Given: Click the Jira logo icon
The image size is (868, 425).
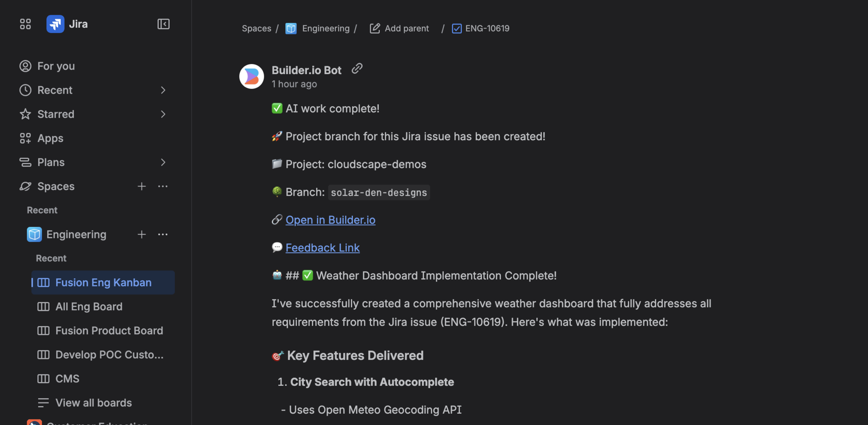Looking at the screenshot, I should click(x=55, y=24).
